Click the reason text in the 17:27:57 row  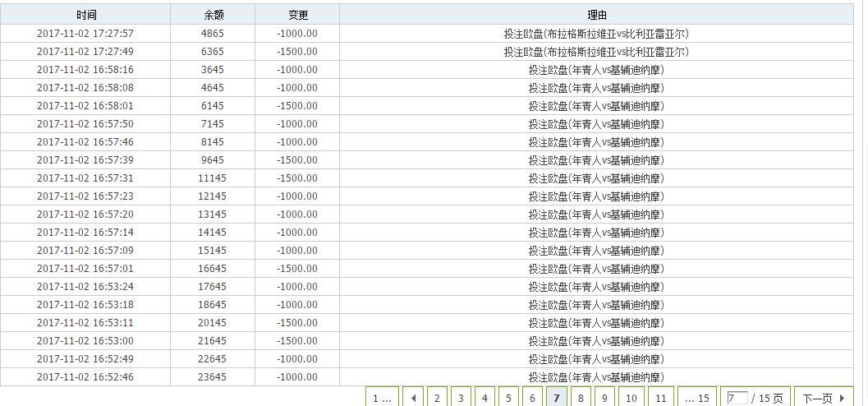[596, 33]
